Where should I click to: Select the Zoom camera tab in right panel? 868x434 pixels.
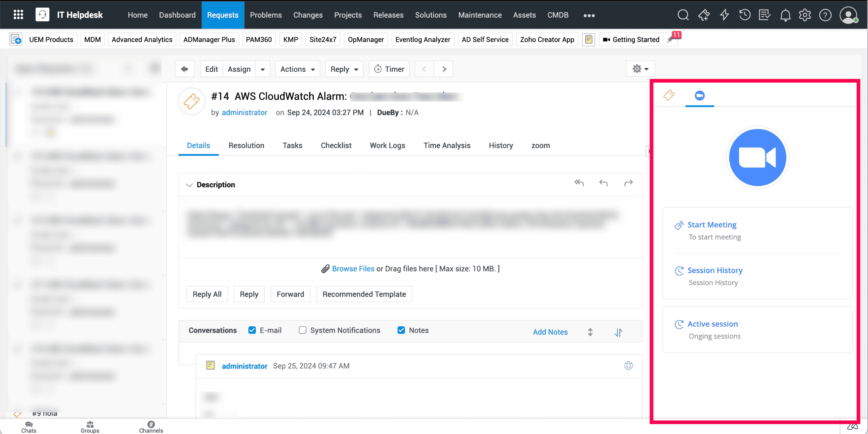pyautogui.click(x=700, y=95)
